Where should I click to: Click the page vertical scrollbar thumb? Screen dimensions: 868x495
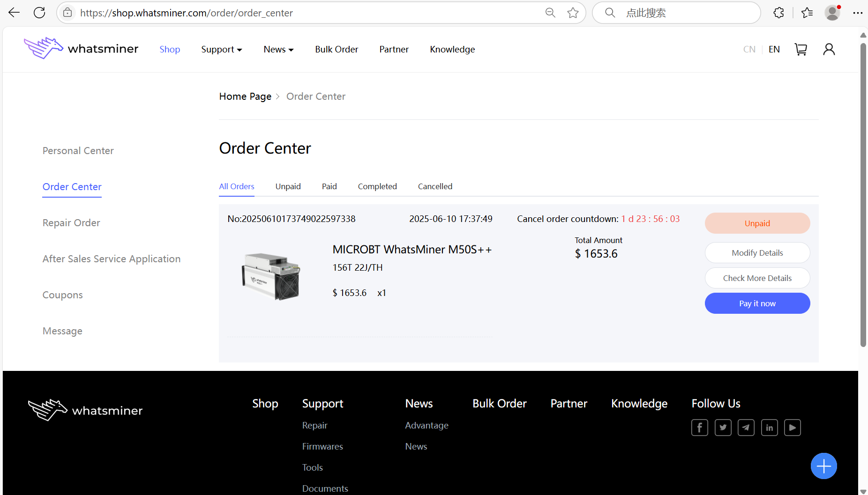pos(863,194)
